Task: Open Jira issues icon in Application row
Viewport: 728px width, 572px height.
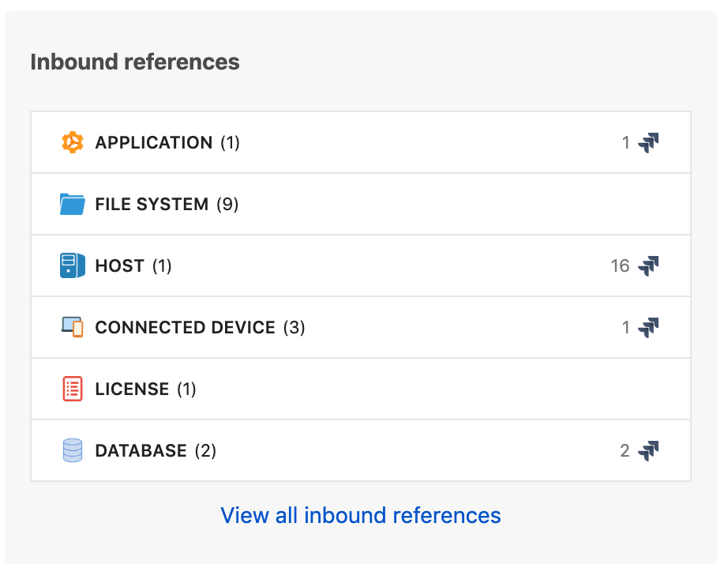Action: tap(648, 143)
